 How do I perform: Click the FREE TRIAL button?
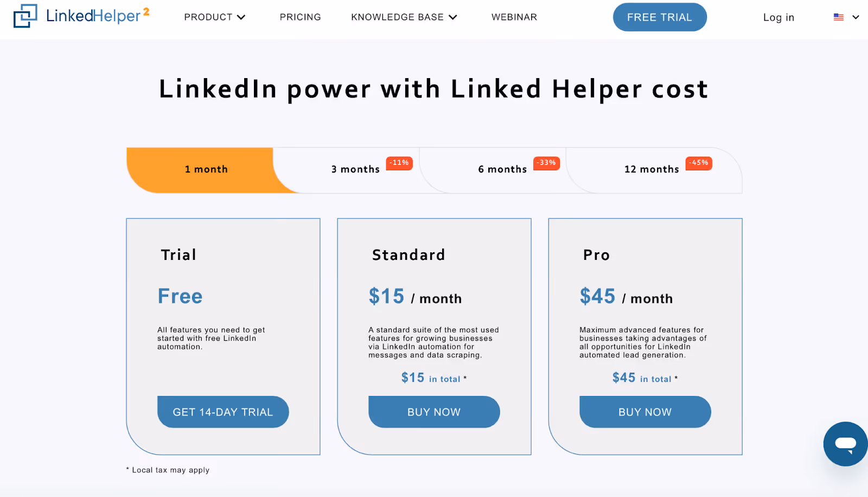pyautogui.click(x=659, y=17)
